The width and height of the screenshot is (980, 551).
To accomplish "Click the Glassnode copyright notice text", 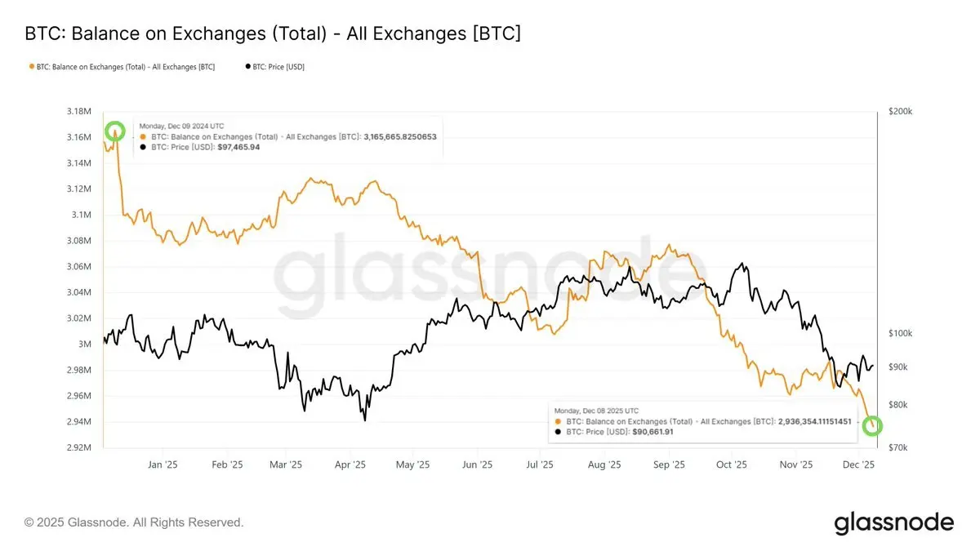I will click(x=134, y=522).
